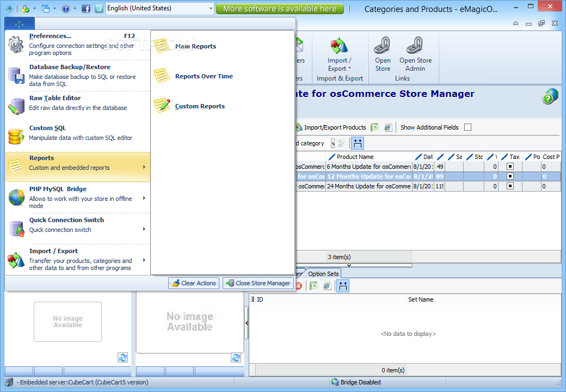Open Preferences menu entry
566x392 pixels.
pos(78,45)
